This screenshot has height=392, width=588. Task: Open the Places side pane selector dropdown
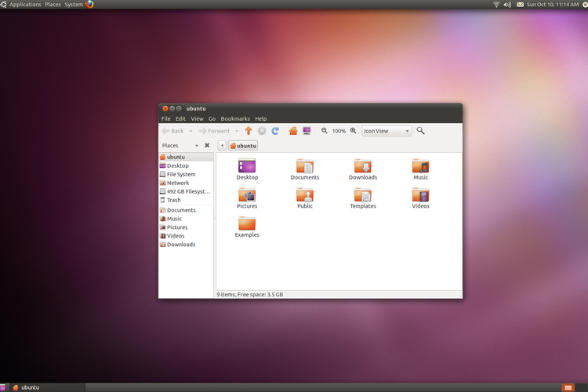coord(197,145)
